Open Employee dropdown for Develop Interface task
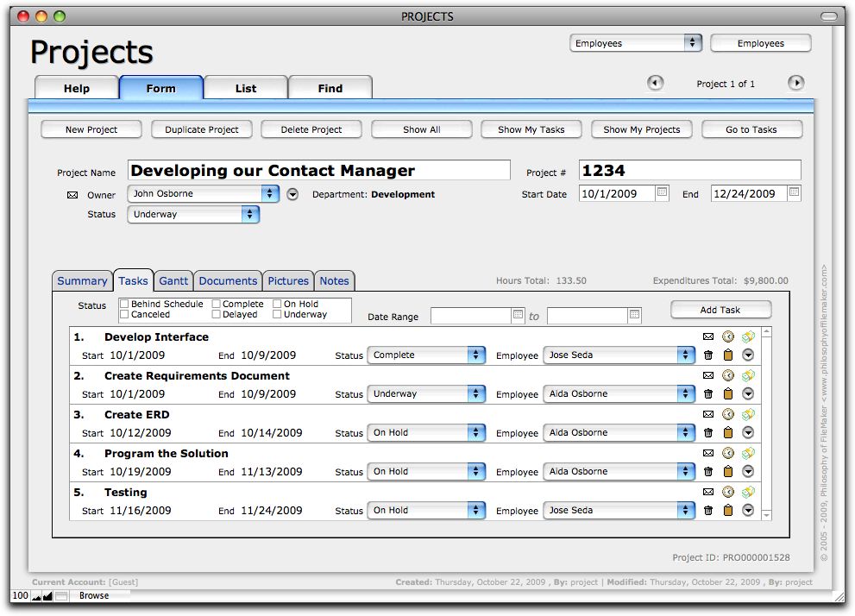This screenshot has width=855, height=616. tap(619, 355)
